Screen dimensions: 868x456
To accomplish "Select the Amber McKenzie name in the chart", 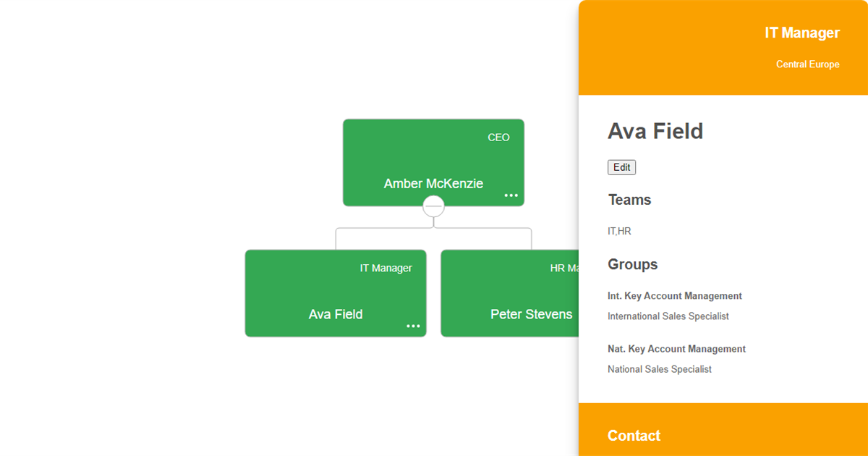I will click(x=433, y=184).
